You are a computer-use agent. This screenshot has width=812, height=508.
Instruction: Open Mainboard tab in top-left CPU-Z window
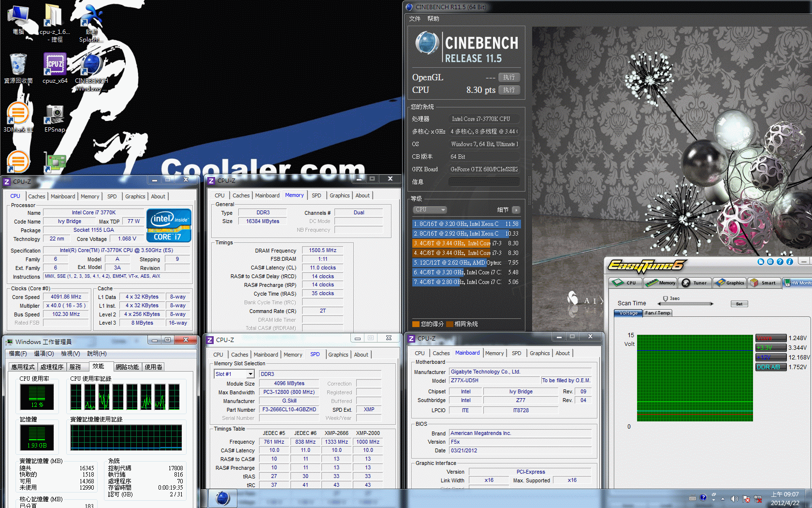click(x=63, y=196)
